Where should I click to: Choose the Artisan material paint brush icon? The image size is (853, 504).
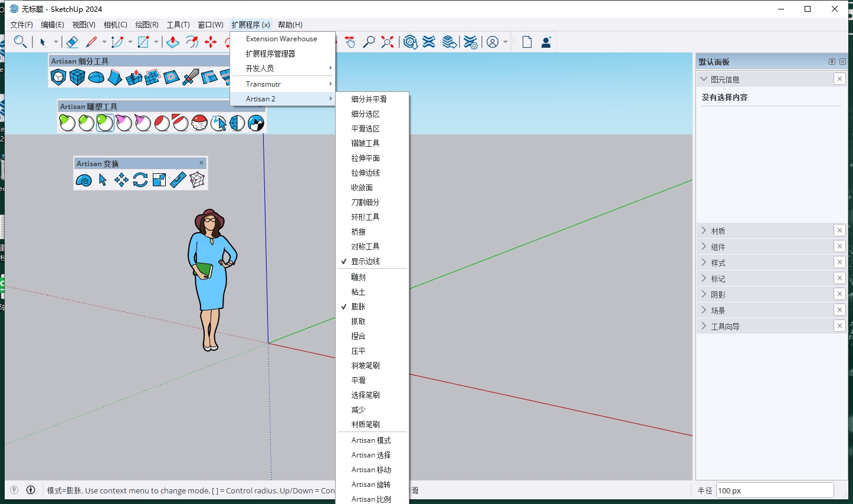[x=256, y=123]
